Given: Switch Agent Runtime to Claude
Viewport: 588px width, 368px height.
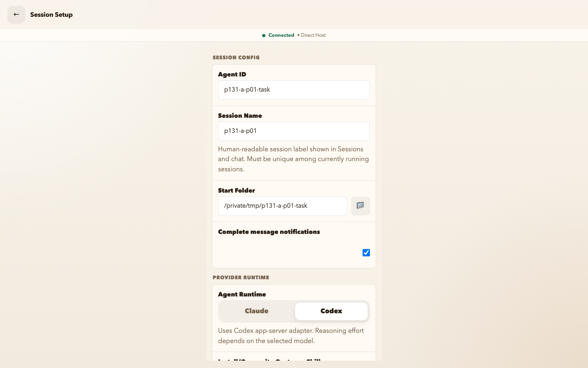Looking at the screenshot, I should 256,311.
